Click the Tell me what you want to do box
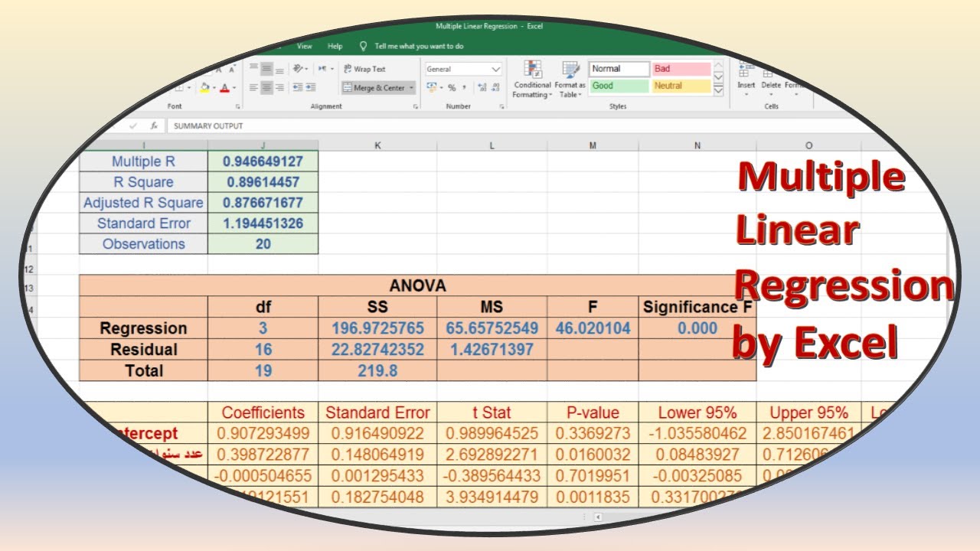980x551 pixels. pyautogui.click(x=419, y=46)
